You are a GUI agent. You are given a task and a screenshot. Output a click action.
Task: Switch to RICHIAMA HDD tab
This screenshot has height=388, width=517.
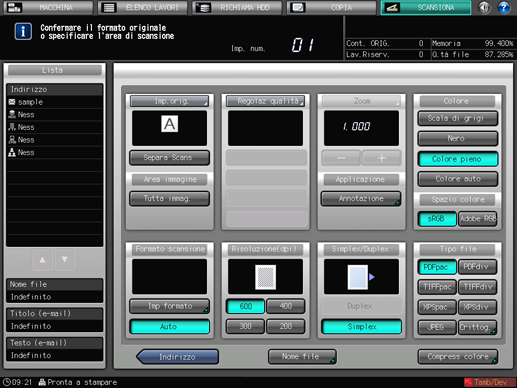click(x=237, y=7)
